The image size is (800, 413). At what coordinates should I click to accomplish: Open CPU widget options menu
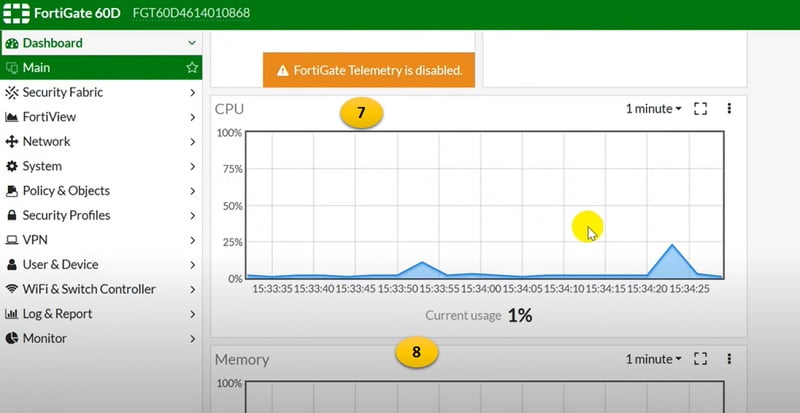coord(729,108)
